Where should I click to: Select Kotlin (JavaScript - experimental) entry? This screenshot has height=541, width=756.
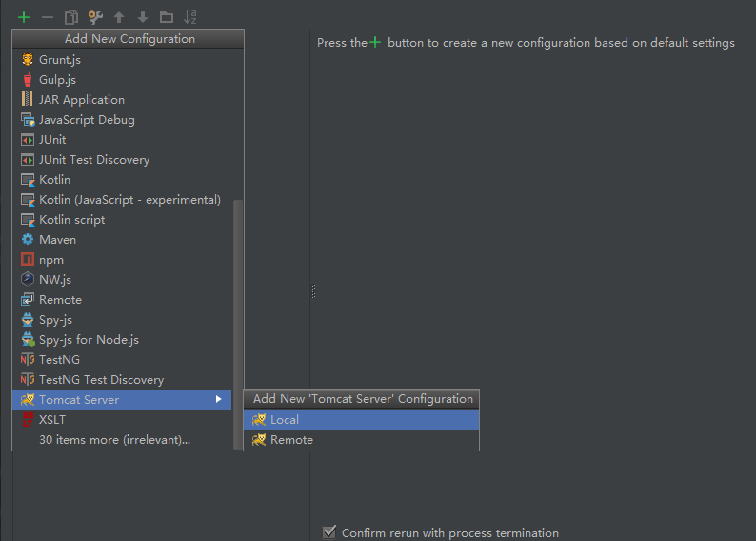pos(122,200)
